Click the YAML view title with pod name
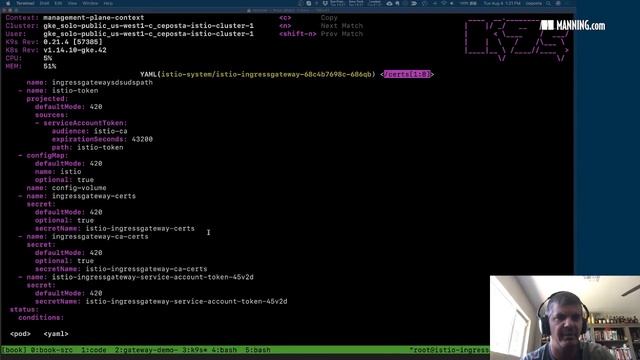Image resolution: width=640 pixels, height=360 pixels. click(258, 74)
